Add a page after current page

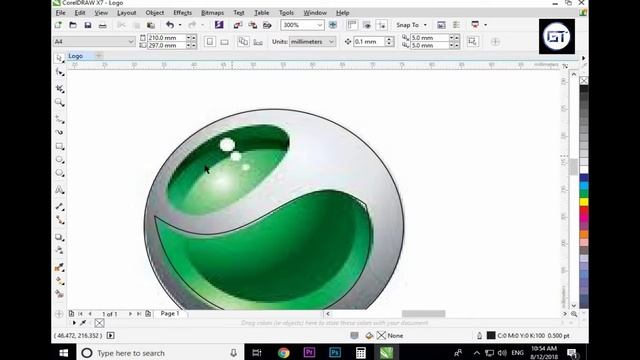coord(148,313)
